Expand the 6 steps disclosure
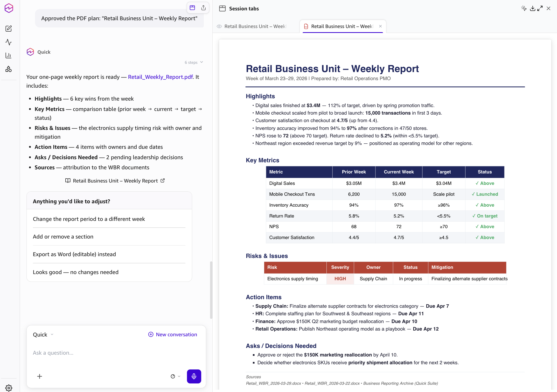Screen dimensions: 557x392 coord(194,62)
